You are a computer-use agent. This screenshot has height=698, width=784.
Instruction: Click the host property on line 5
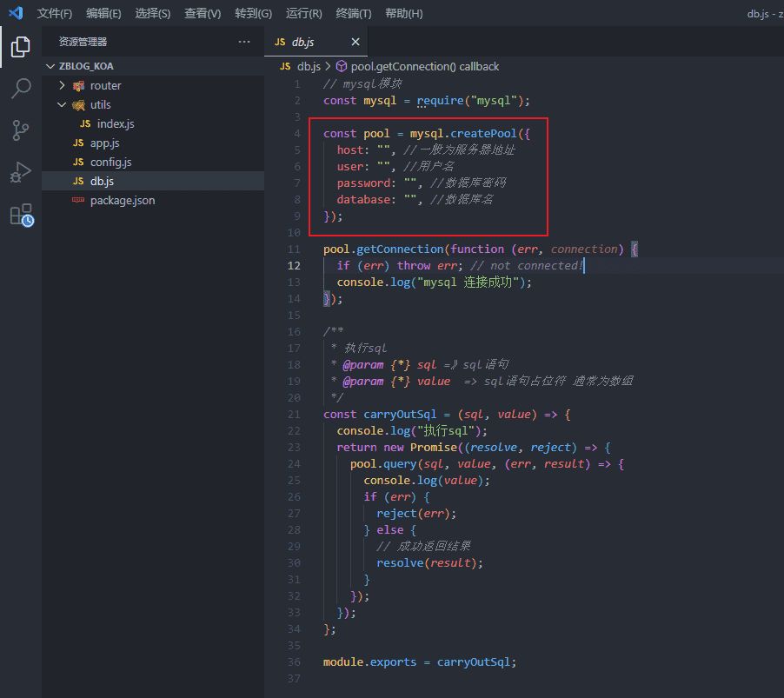click(349, 150)
